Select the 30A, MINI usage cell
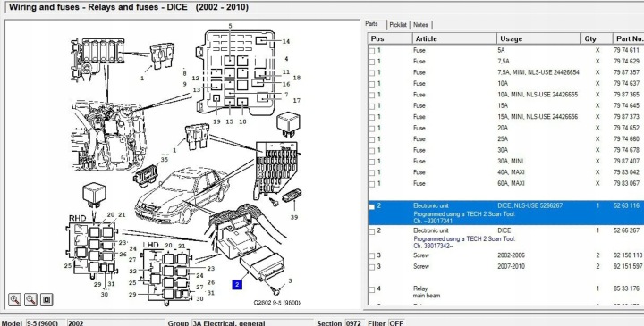644x326 pixels. click(510, 161)
